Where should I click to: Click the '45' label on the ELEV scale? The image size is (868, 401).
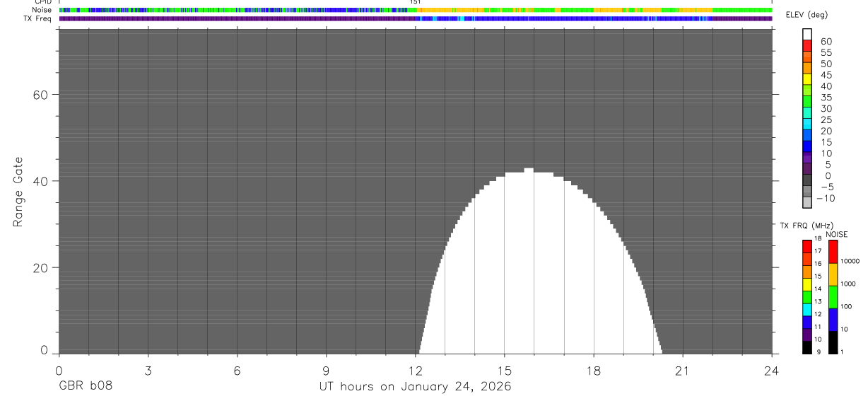[826, 75]
